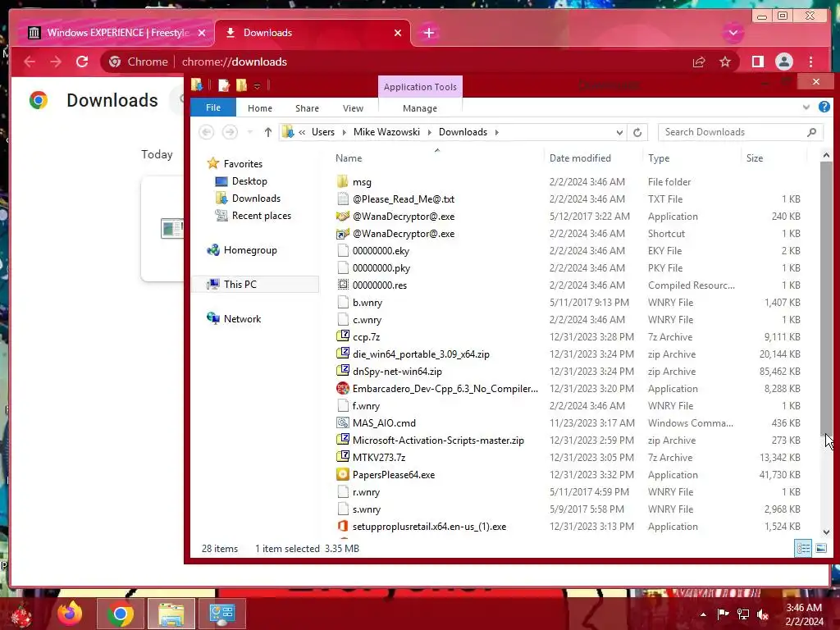This screenshot has width=840, height=630.
Task: Open Chrome profile avatar
Action: tap(783, 62)
